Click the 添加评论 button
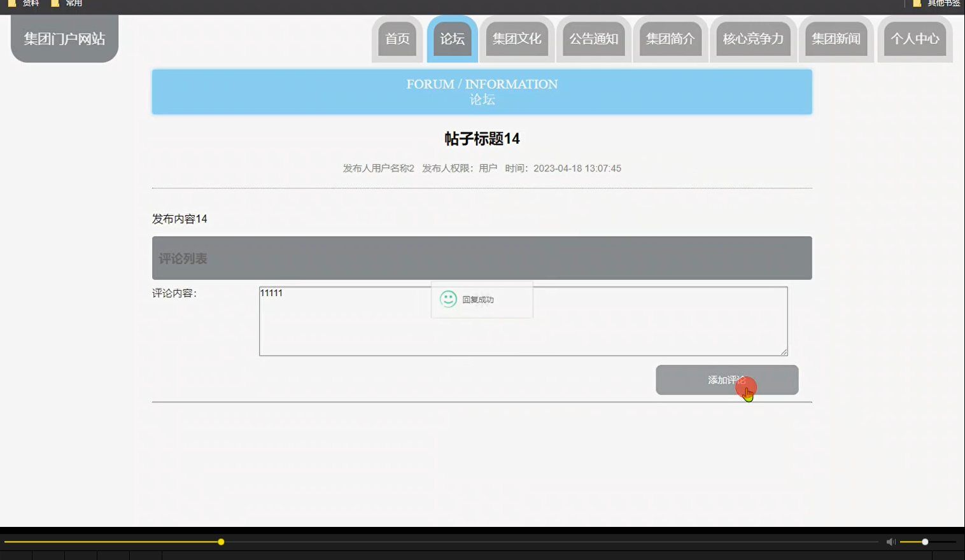This screenshot has width=965, height=560. click(x=727, y=379)
